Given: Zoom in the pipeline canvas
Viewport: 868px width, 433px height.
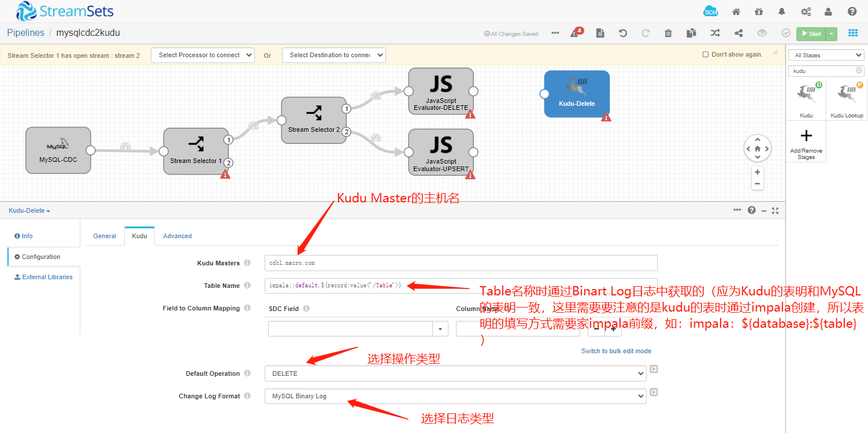Looking at the screenshot, I should (758, 172).
